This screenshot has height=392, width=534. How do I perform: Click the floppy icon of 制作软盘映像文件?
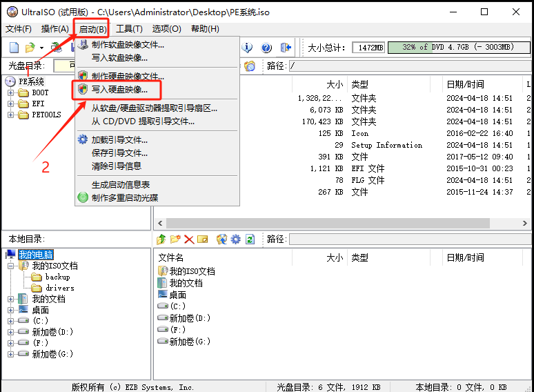(83, 44)
